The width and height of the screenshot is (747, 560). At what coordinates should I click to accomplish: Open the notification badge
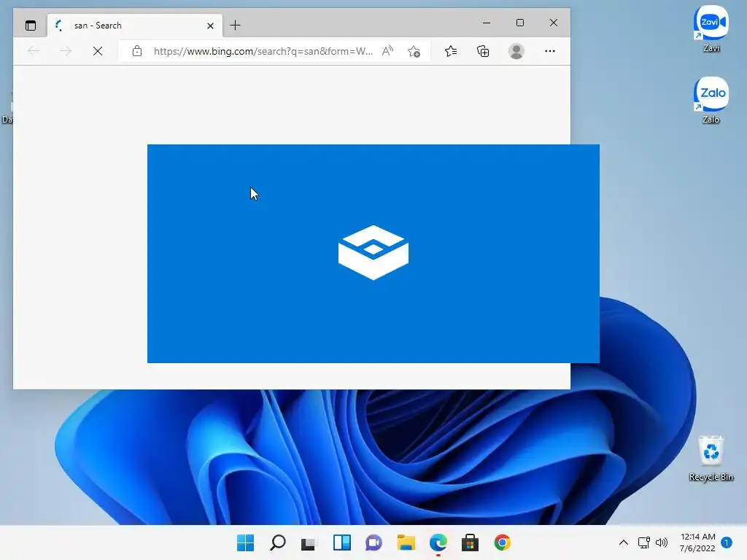[727, 542]
